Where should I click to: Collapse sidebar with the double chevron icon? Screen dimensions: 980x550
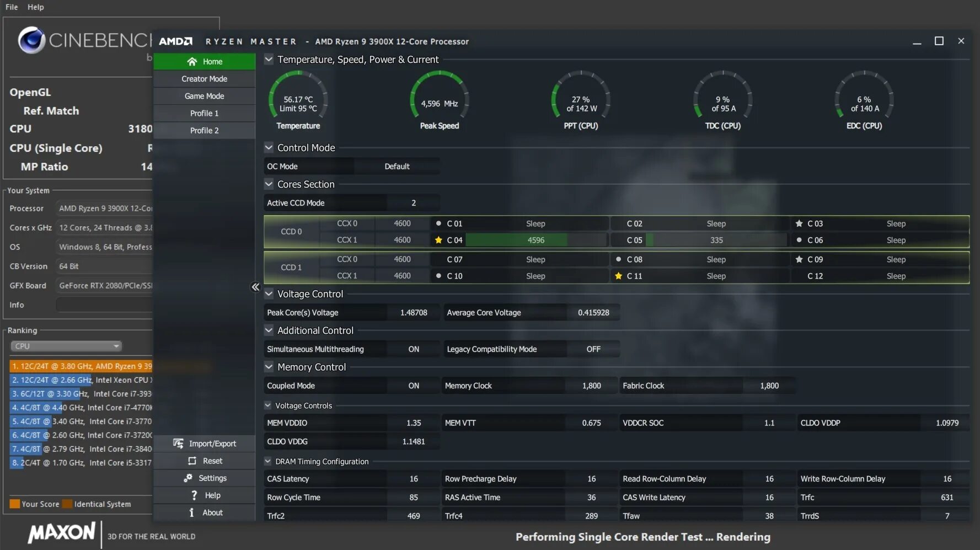click(x=255, y=287)
